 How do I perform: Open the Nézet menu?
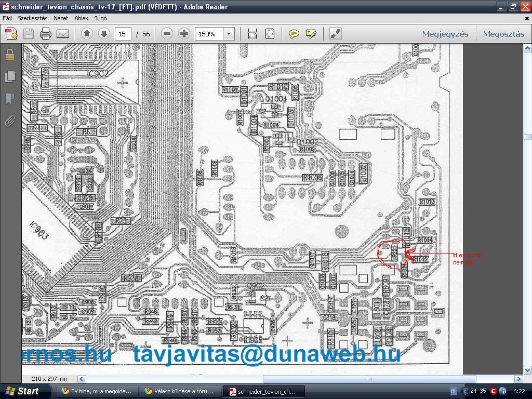tap(61, 18)
